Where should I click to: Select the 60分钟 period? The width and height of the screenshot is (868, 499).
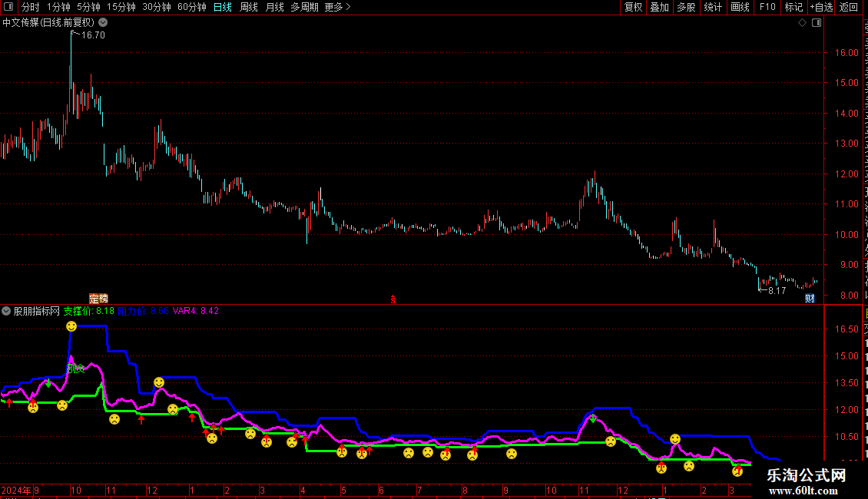(x=192, y=7)
